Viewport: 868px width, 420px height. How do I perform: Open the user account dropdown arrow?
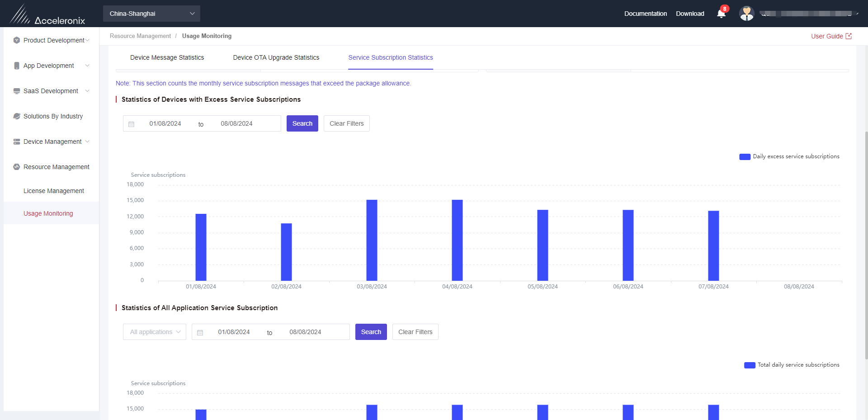(x=857, y=14)
